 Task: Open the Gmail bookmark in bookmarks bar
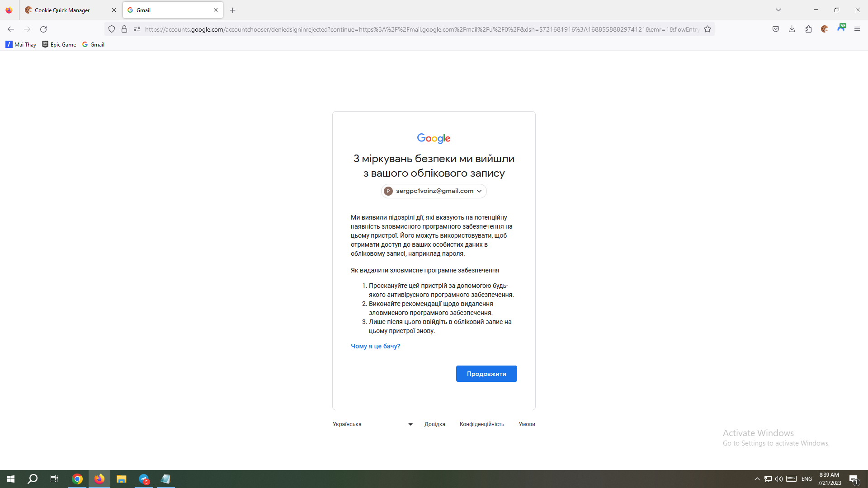(93, 44)
